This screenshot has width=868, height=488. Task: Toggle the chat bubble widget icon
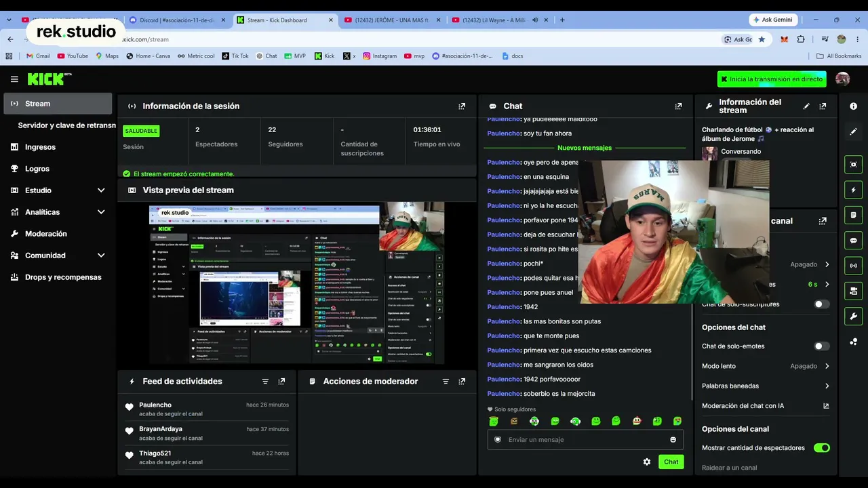853,240
